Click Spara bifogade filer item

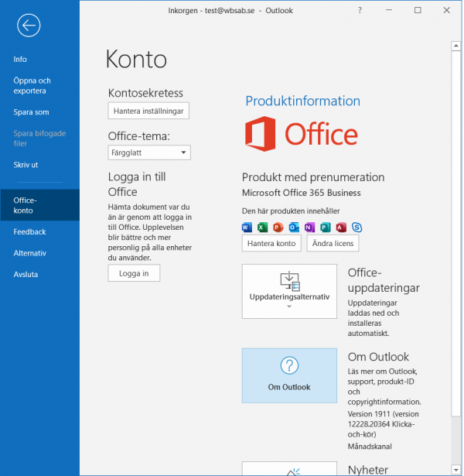tap(39, 139)
